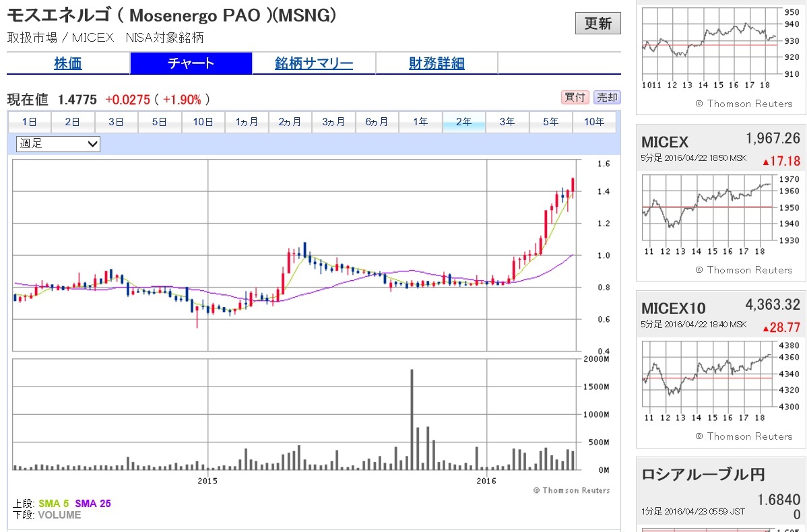Switch chart to 10日 range
This screenshot has height=532, width=807.
coord(203,122)
